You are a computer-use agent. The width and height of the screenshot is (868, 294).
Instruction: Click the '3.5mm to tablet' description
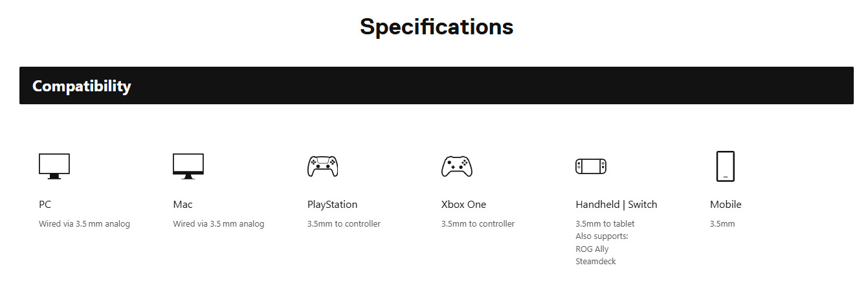coord(605,224)
